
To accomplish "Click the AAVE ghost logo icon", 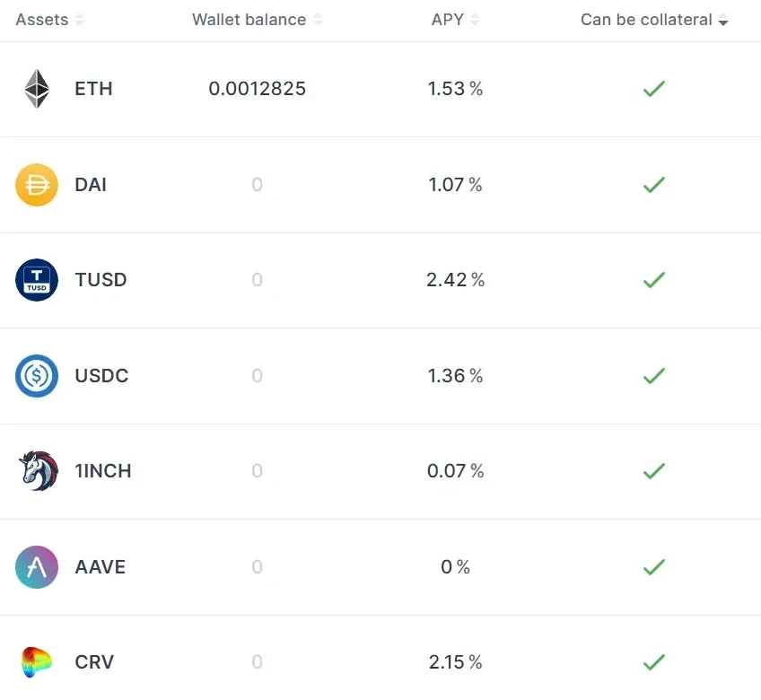I will [x=37, y=567].
